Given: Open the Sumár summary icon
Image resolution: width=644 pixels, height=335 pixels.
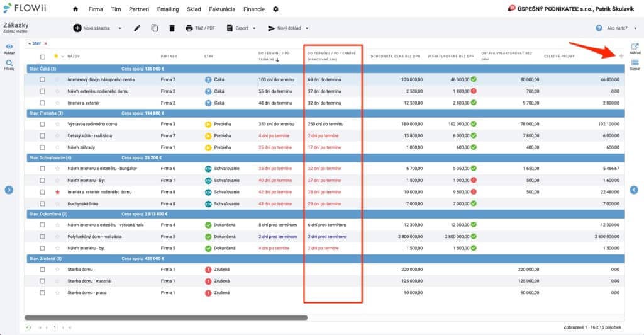Looking at the screenshot, I should tap(635, 64).
